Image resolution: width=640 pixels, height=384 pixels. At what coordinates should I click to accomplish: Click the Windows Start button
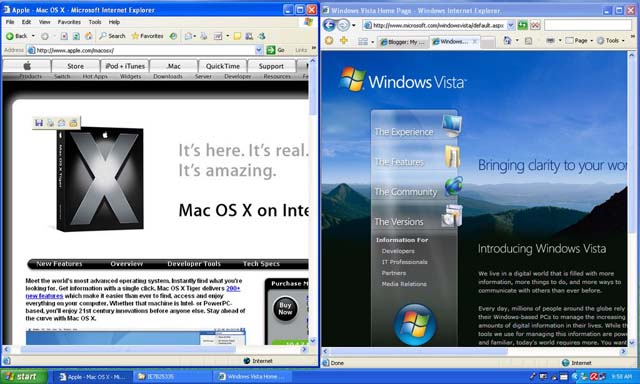click(24, 376)
